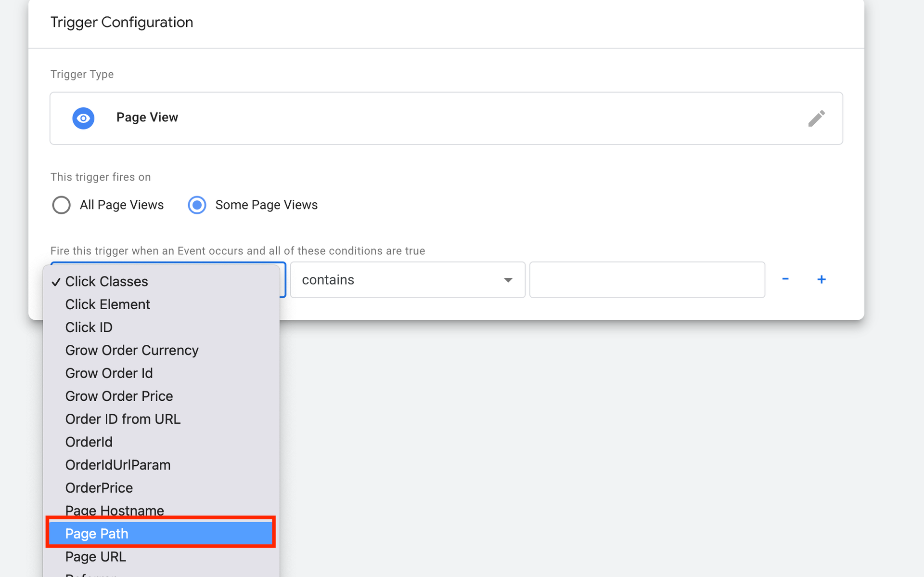Select Grow Order Id option

click(109, 373)
